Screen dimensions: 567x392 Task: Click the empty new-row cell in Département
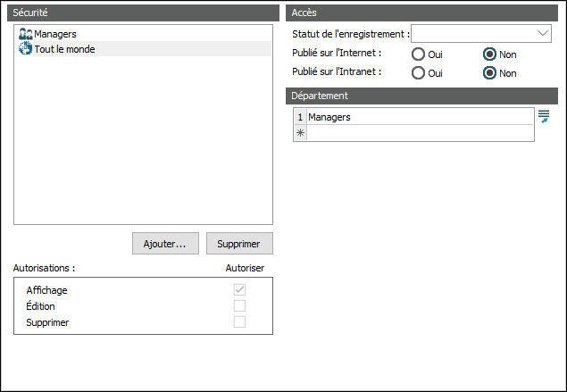tap(420, 133)
